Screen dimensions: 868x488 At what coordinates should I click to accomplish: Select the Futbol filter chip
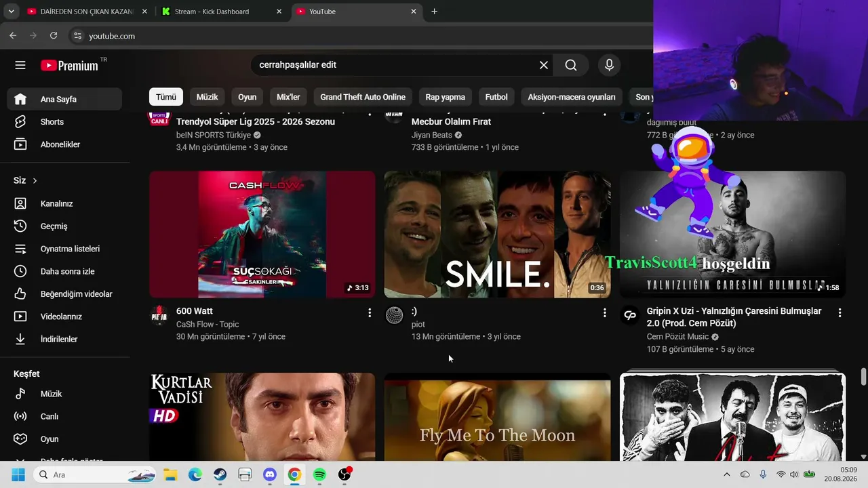[496, 97]
